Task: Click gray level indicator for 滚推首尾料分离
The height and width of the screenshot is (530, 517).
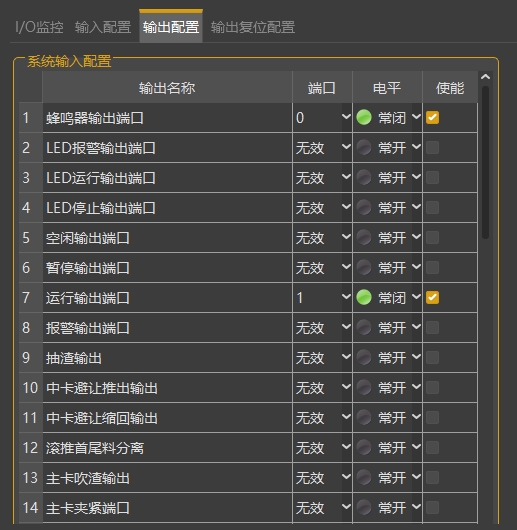Action: (364, 447)
